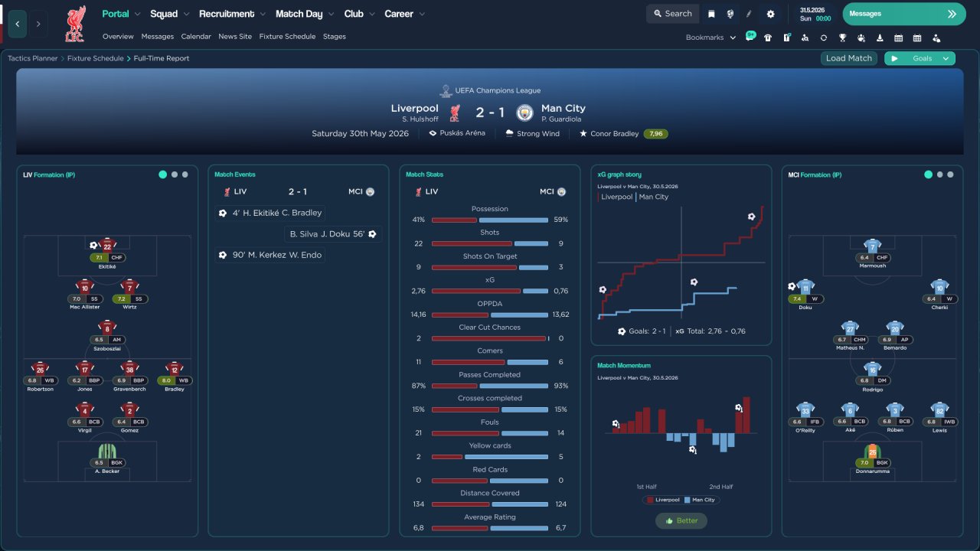
Task: Click the shirt bookmark icon
Action: pyautogui.click(x=768, y=37)
